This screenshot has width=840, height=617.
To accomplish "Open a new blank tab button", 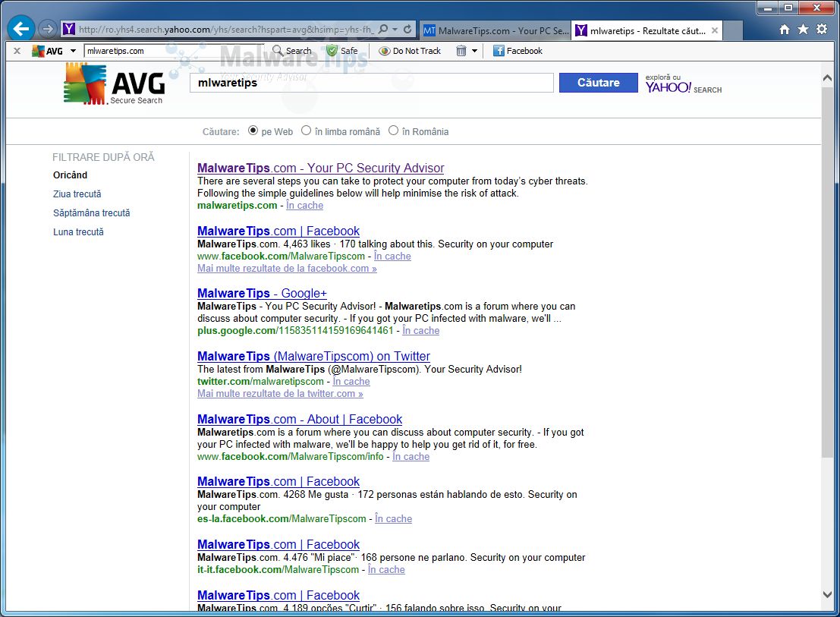I will (732, 30).
